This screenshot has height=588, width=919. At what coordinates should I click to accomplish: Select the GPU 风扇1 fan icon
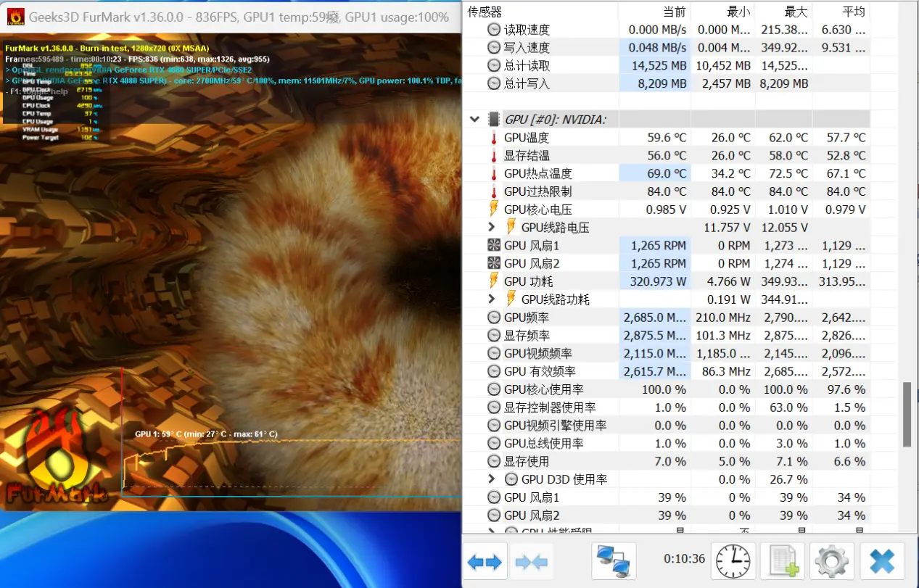coord(494,245)
